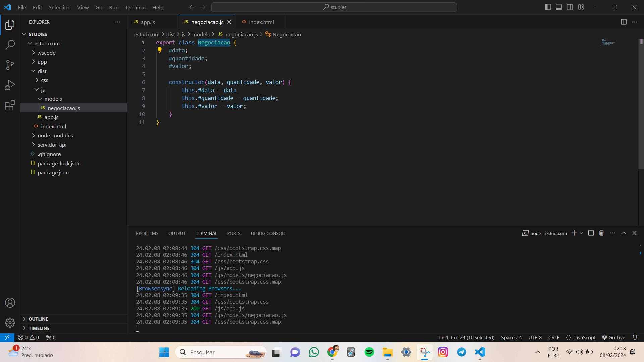Change indentation via Spaces: 4
This screenshot has height=362, width=644.
pos(512,337)
